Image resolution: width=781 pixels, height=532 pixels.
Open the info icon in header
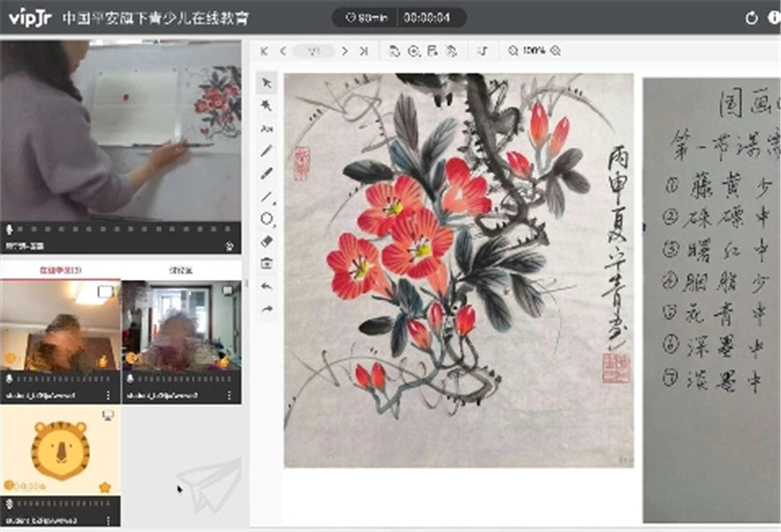pyautogui.click(x=774, y=17)
